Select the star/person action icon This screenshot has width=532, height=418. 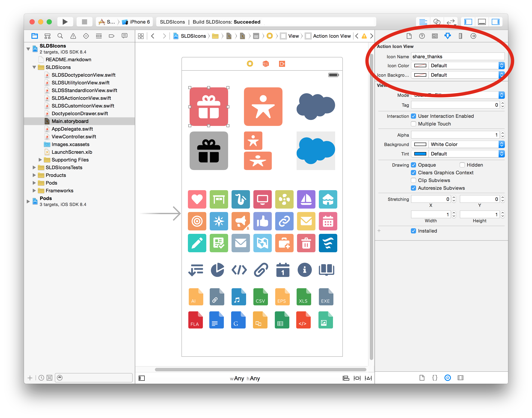pos(263,107)
